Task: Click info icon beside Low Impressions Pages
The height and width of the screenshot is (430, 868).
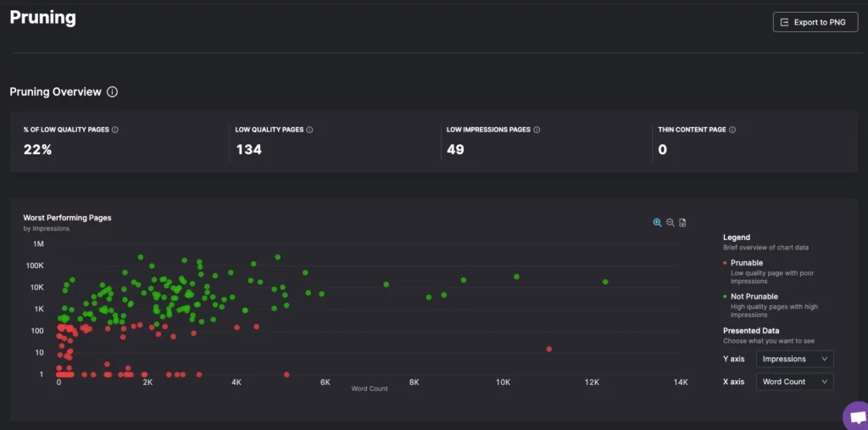Action: 537,130
